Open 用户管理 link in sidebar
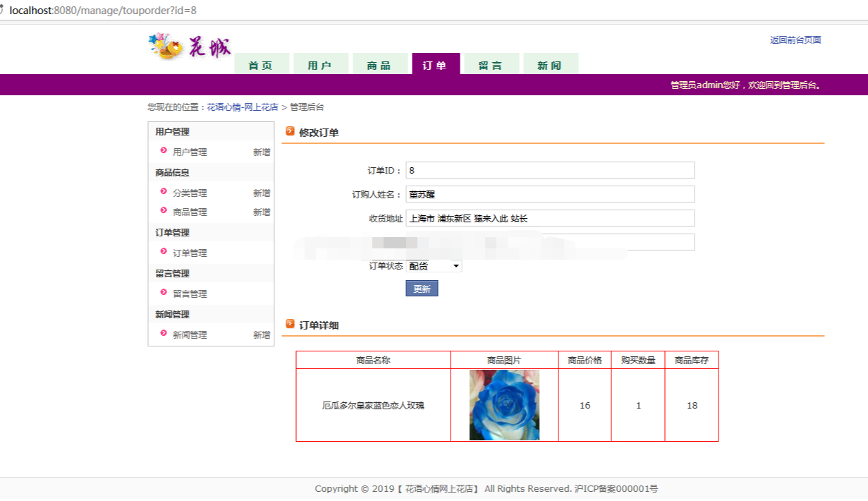This screenshot has height=501, width=868. [190, 152]
